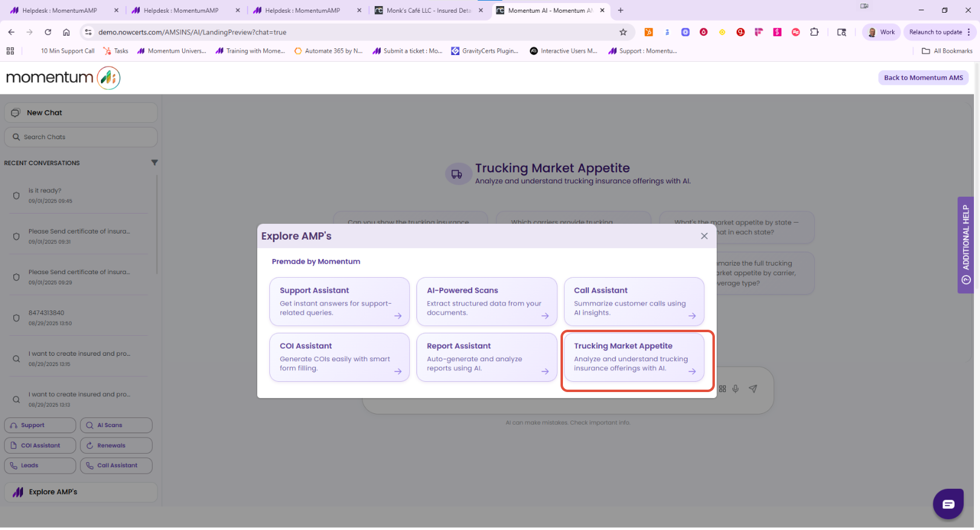Open the Tasks bookmark
980x530 pixels.
click(116, 51)
